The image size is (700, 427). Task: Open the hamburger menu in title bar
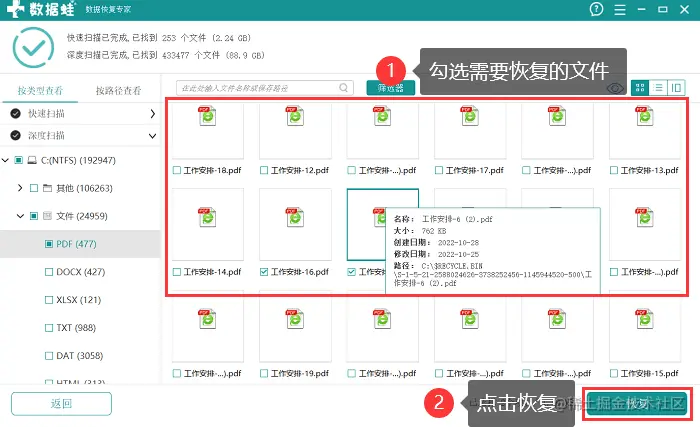[x=620, y=9]
